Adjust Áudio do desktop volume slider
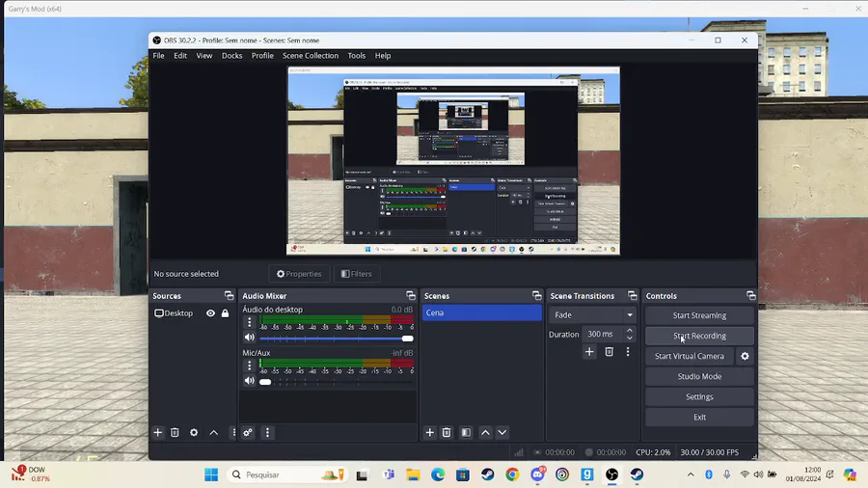Screen dimensions: 868x488 (336, 339)
